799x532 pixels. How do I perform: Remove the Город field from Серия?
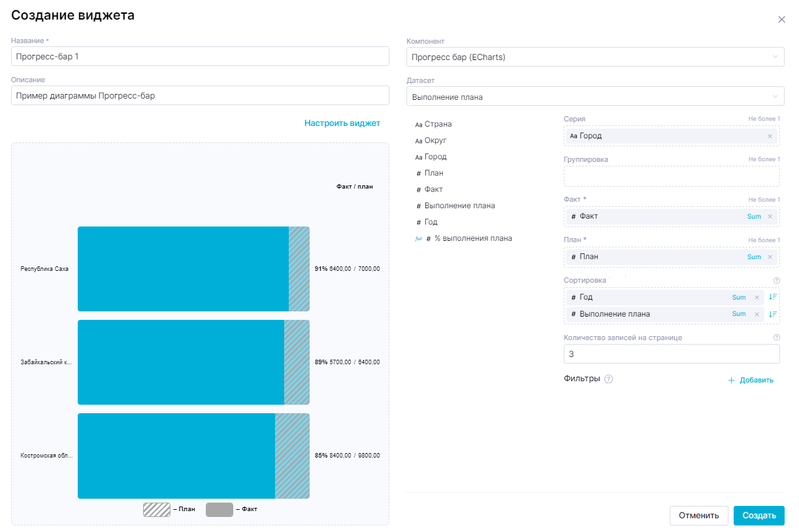pyautogui.click(x=770, y=136)
